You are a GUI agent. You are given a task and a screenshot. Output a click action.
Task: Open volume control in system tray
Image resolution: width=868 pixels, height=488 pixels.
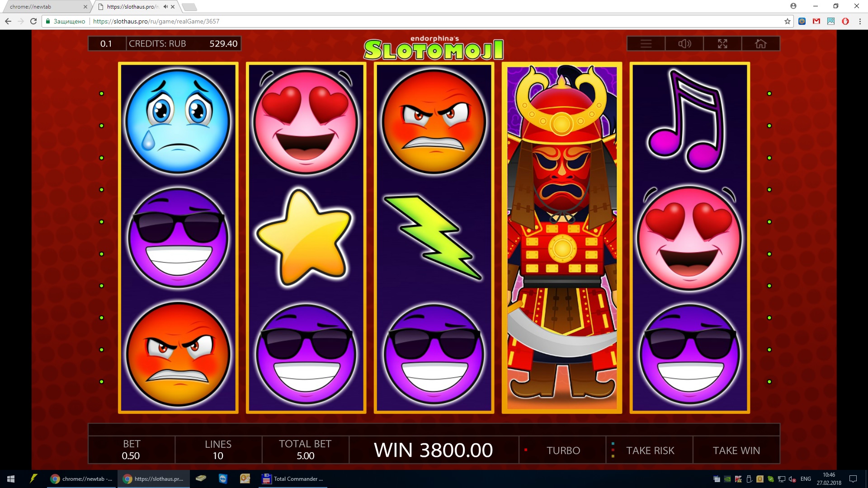pos(792,479)
